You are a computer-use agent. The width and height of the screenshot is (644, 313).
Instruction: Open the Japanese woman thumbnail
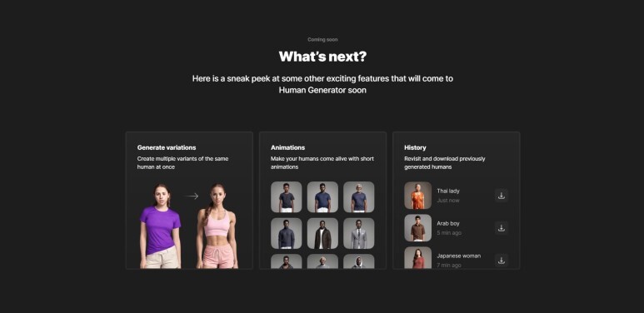(417, 257)
